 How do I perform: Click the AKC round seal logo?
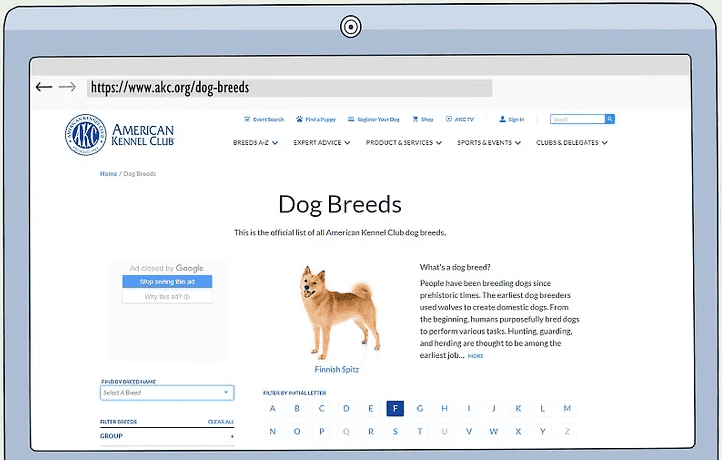click(86, 135)
